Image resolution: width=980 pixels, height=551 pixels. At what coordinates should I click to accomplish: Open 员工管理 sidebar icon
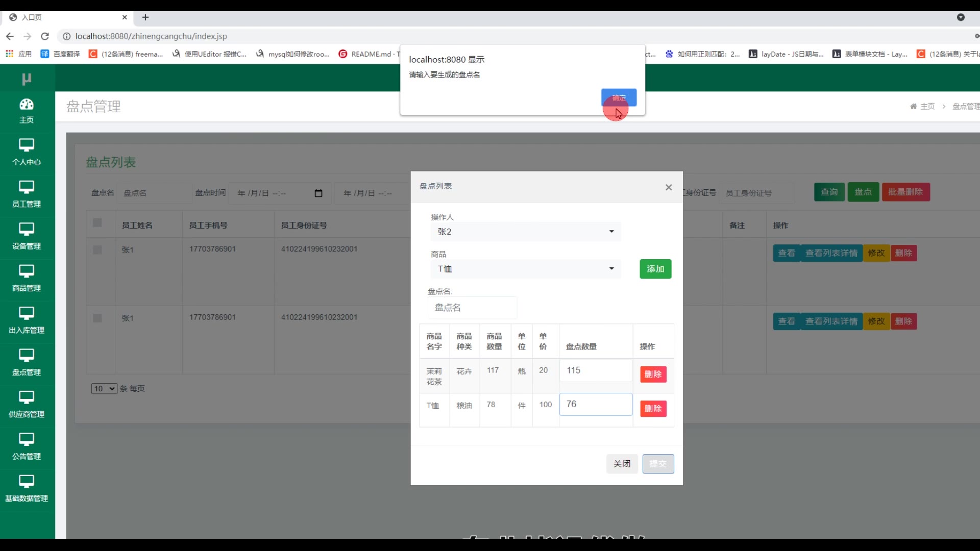(27, 187)
